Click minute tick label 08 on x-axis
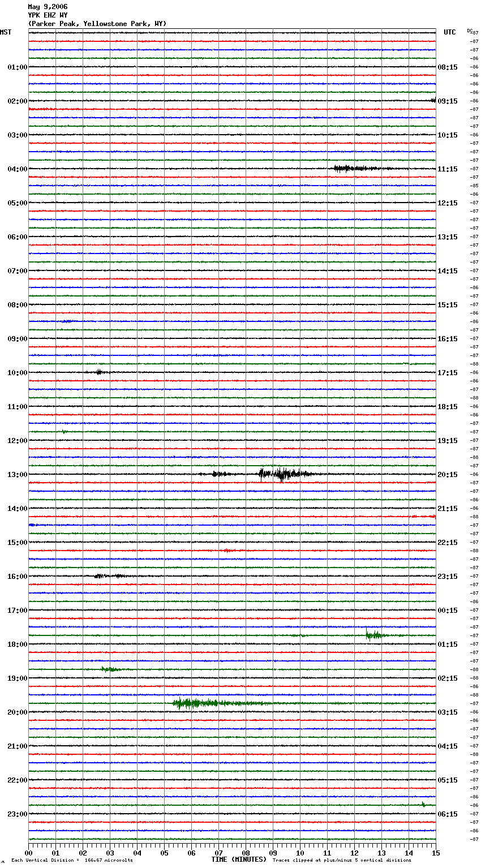The width and height of the screenshot is (481, 868). (x=246, y=853)
